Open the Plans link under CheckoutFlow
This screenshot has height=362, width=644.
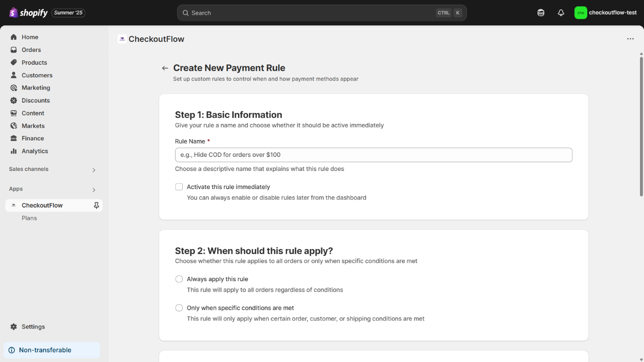pos(29,218)
